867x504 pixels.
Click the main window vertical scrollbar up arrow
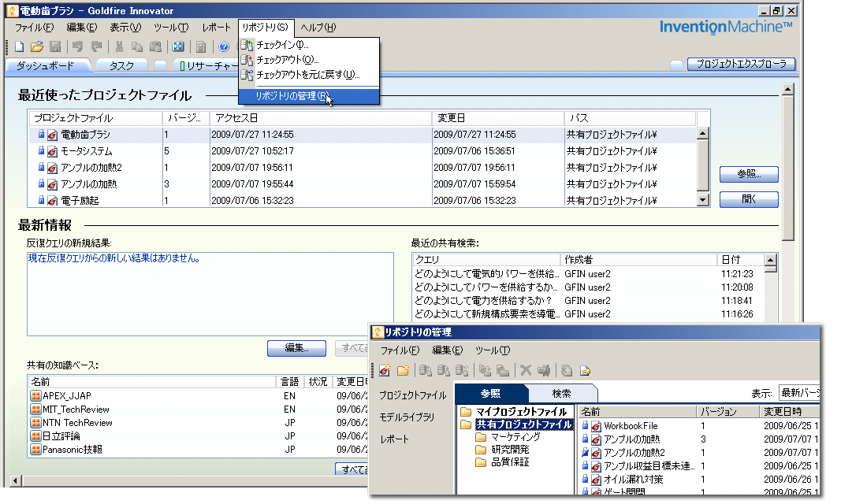788,89
